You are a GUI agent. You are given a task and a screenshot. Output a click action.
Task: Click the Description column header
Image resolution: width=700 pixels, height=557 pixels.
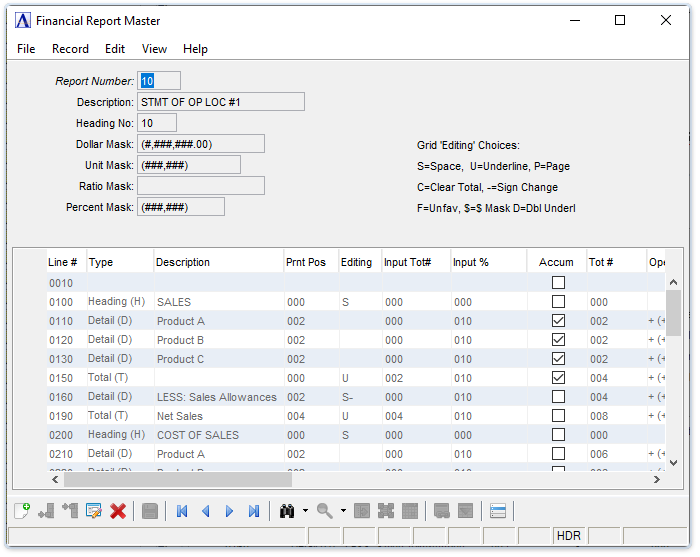coord(183,263)
